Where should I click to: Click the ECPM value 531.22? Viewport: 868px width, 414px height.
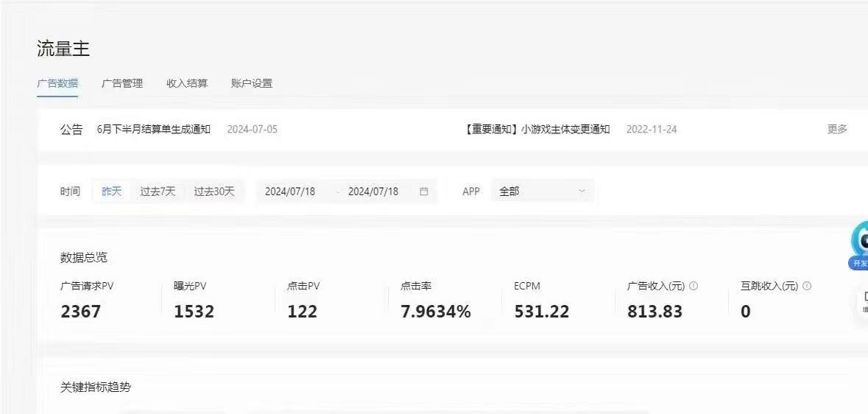pos(541,312)
